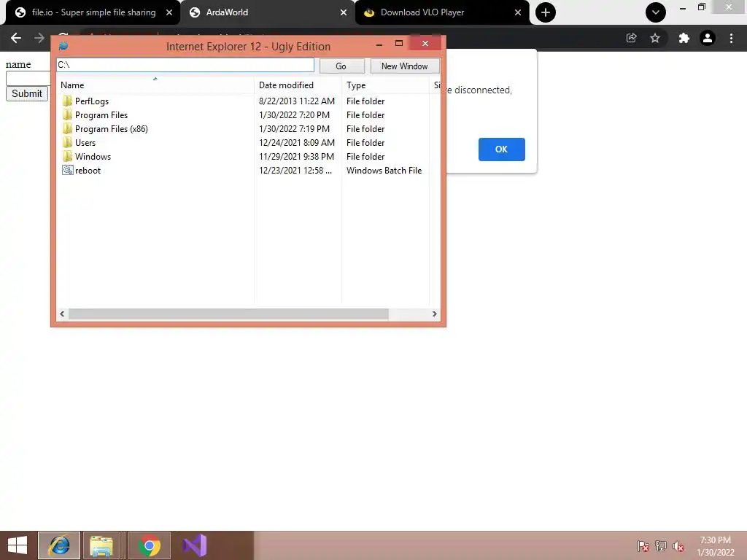Click PerfLogs date 8/22/2013 11:22 AM
Viewport: 747px width, 560px height.
[x=297, y=101]
